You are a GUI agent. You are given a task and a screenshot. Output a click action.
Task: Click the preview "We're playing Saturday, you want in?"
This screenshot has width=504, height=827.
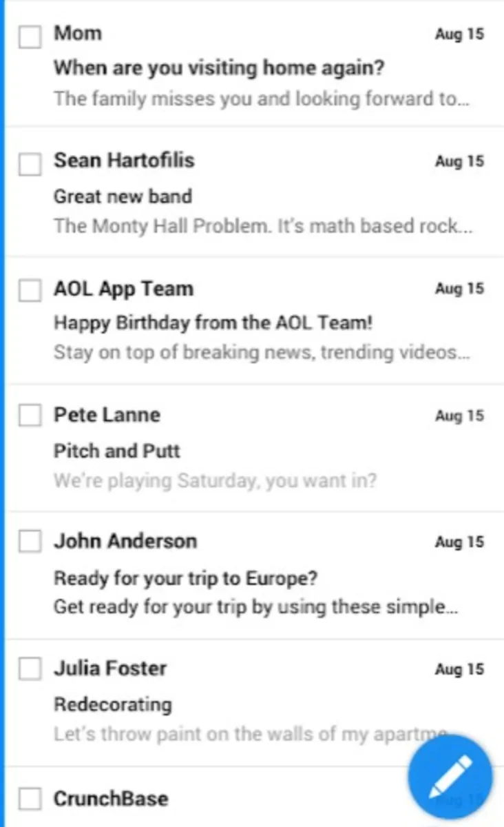215,480
